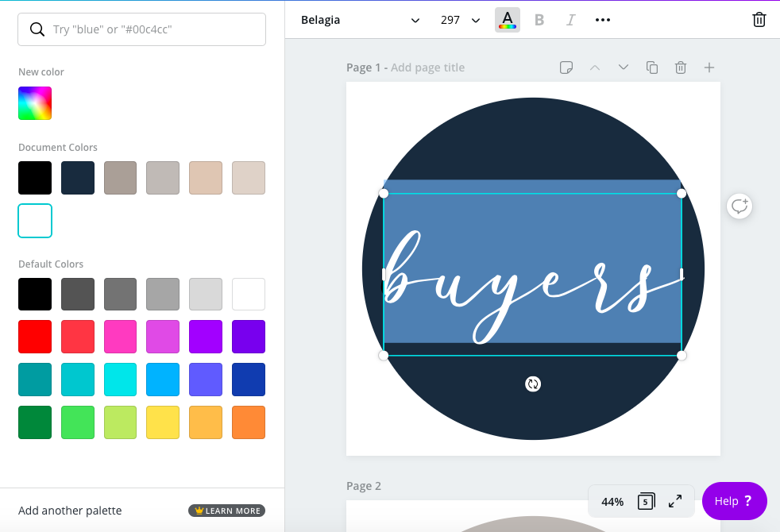Delete selected element with top trash icon

tap(759, 19)
